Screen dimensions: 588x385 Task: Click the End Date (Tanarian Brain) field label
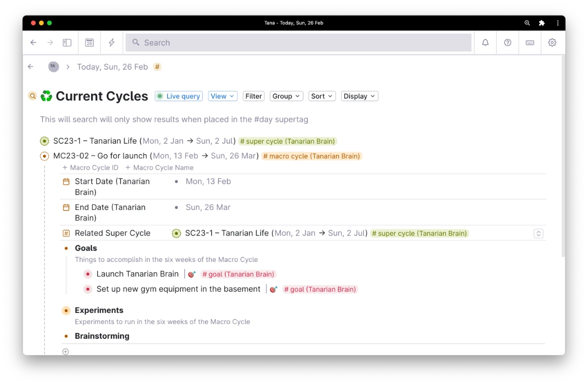110,213
